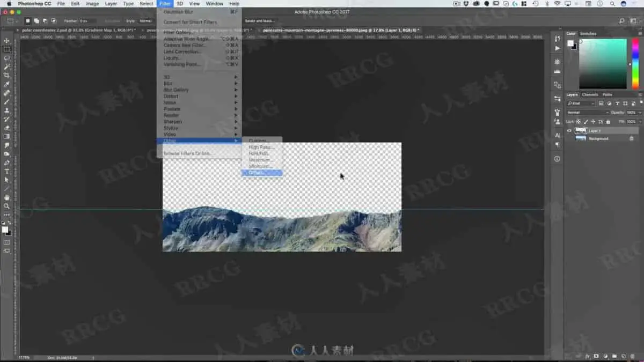Select the Healing Brush tool
Viewport: 644px width, 362px height.
(6, 93)
